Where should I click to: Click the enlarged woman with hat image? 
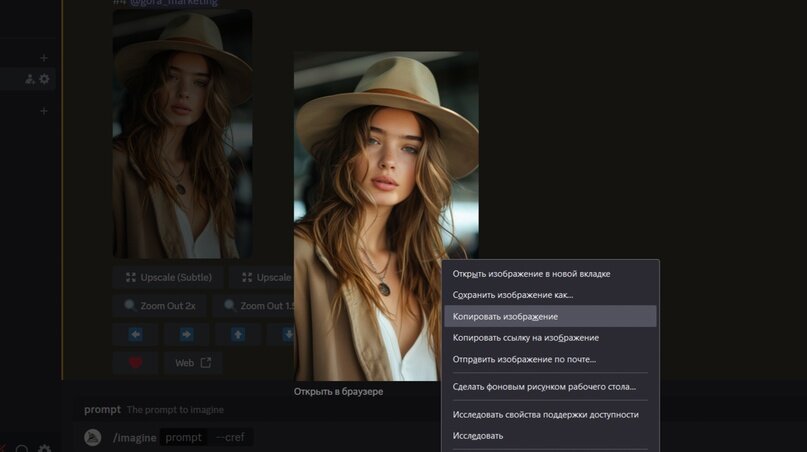386,216
